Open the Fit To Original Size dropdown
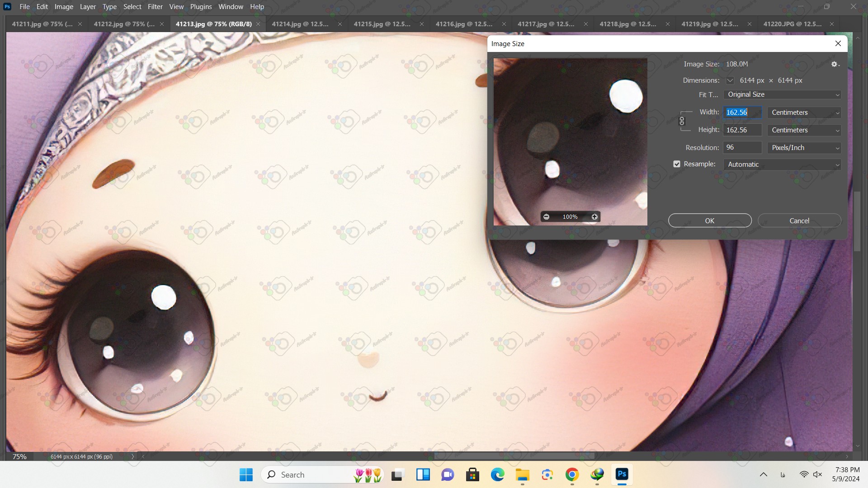The height and width of the screenshot is (488, 868). (x=782, y=94)
